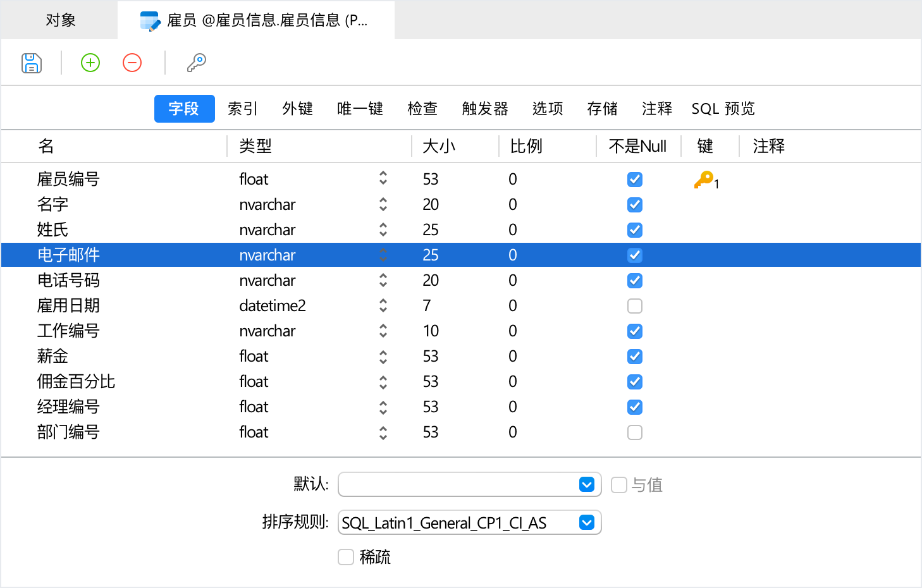Screen dimensions: 922x588
Task: Open the 排序规则 collation dropdown
Action: (x=587, y=522)
